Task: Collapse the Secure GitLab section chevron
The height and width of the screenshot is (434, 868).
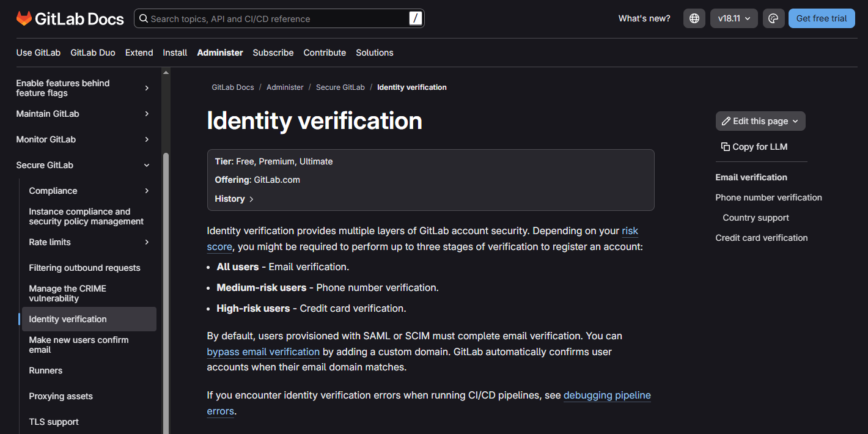Action: point(147,165)
